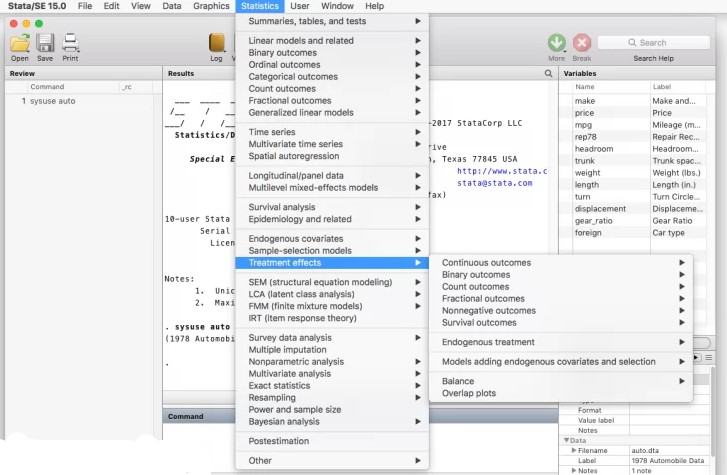Open the Other submenu
This screenshot has width=727, height=475.
[332, 461]
